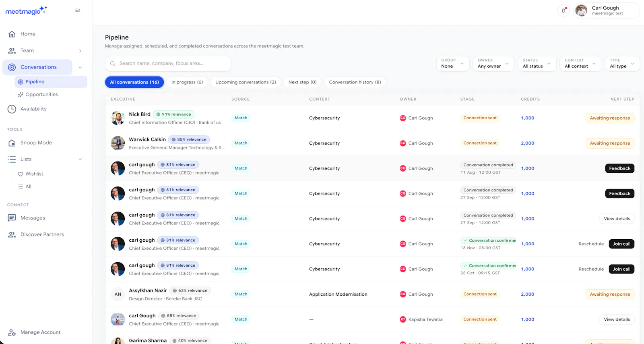Click the Manage Account icon
Viewport: 644px width, 344px height.
click(x=12, y=333)
